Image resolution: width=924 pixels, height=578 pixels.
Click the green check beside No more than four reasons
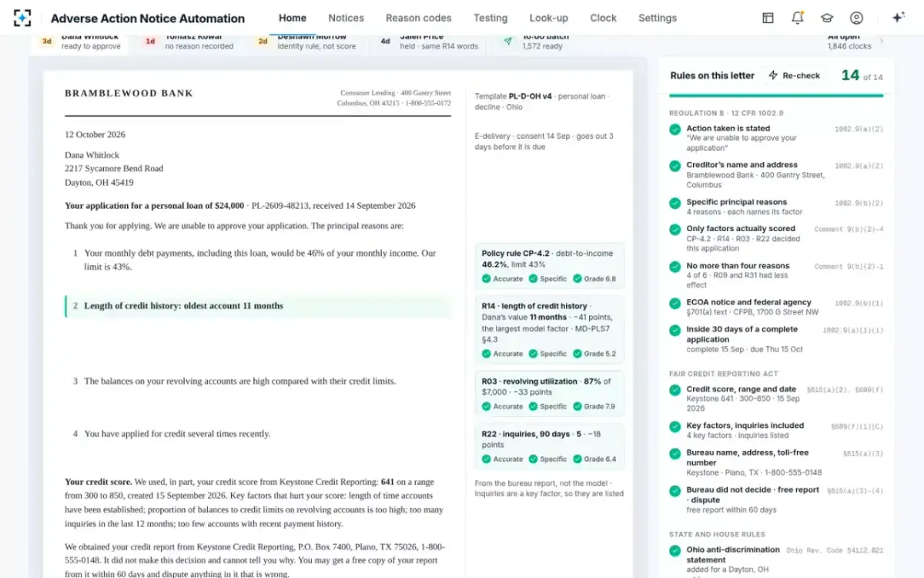[x=675, y=266]
